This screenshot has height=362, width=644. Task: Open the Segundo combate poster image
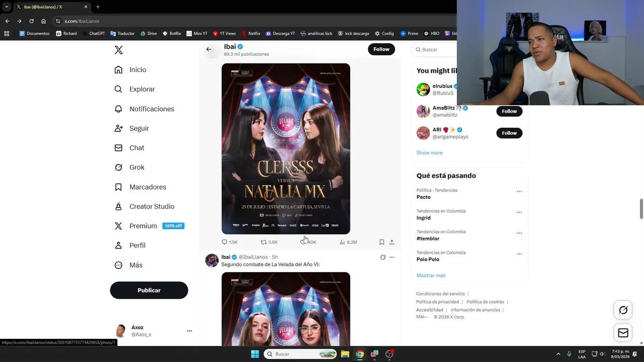click(286, 309)
